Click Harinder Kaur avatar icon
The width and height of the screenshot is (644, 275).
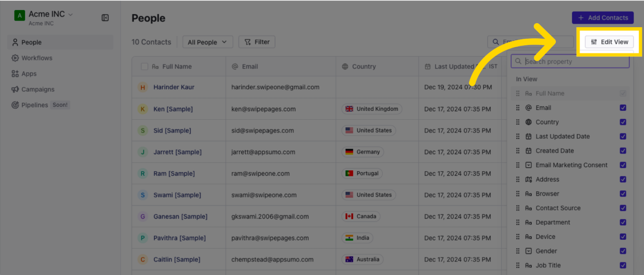point(142,87)
